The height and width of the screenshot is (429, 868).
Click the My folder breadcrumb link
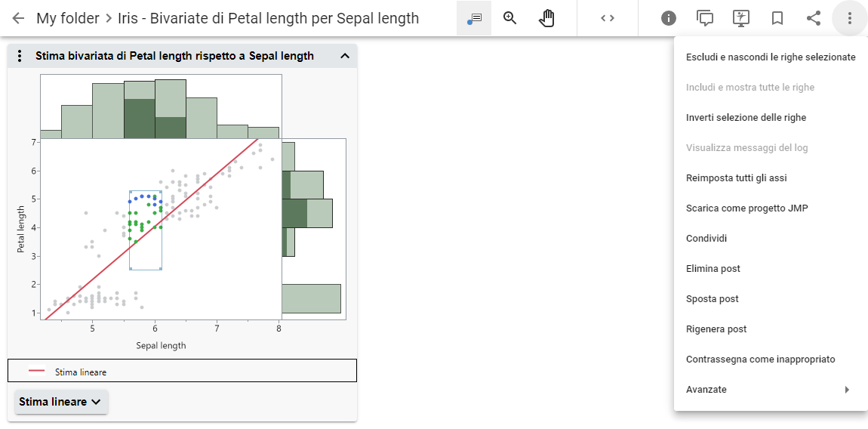point(68,18)
